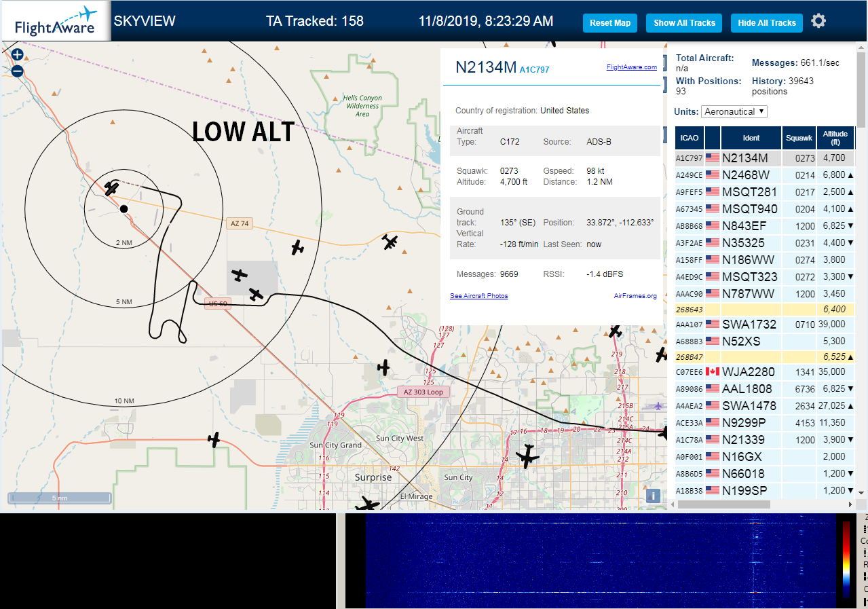
Task: Select the upper plane icon over the gray area
Action: click(x=240, y=274)
